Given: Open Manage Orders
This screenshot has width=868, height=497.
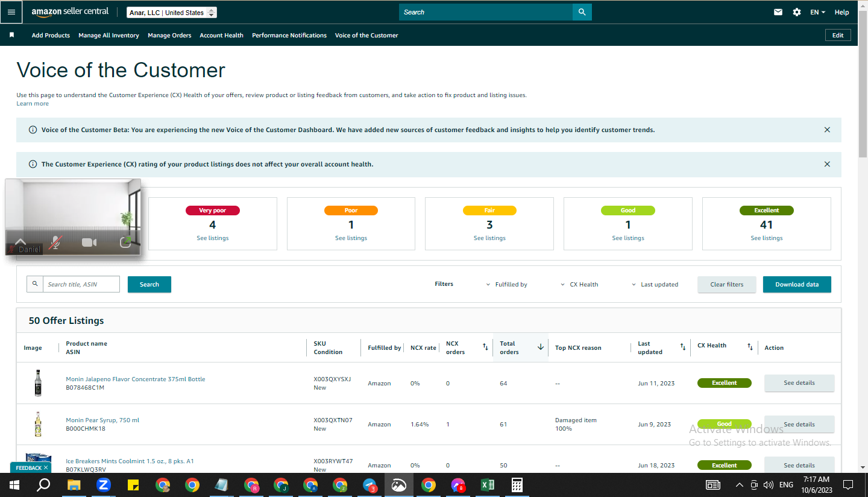Looking at the screenshot, I should pyautogui.click(x=169, y=36).
